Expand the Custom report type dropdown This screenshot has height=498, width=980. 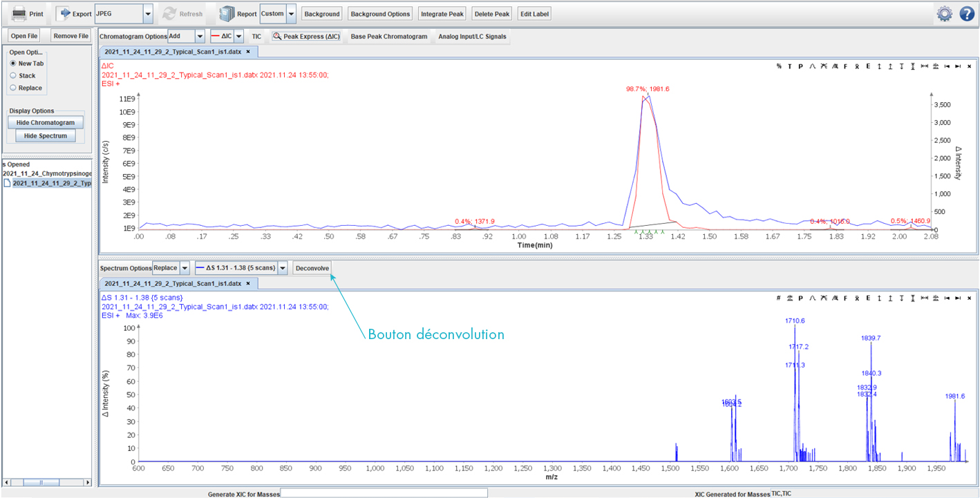point(291,14)
